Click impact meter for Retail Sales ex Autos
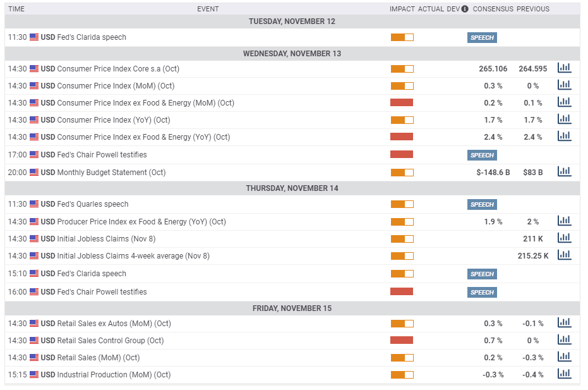This screenshot has width=588, height=390. [402, 323]
